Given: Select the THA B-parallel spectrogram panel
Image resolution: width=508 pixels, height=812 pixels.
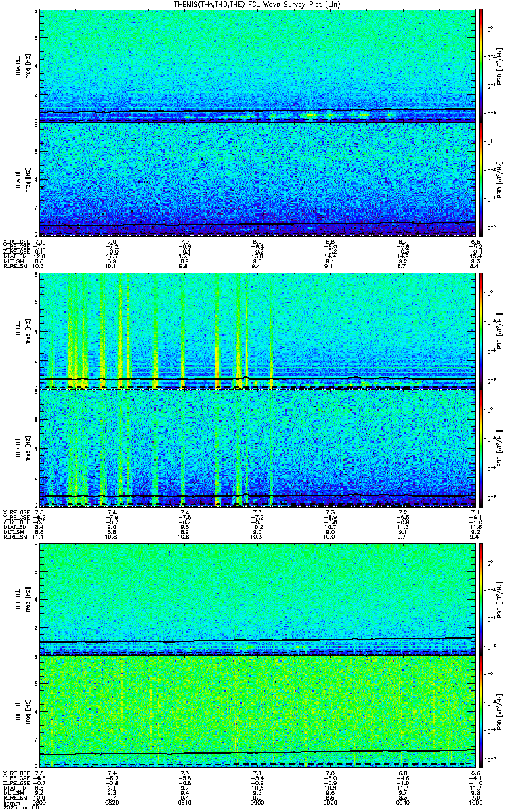Looking at the screenshot, I should [257, 179].
